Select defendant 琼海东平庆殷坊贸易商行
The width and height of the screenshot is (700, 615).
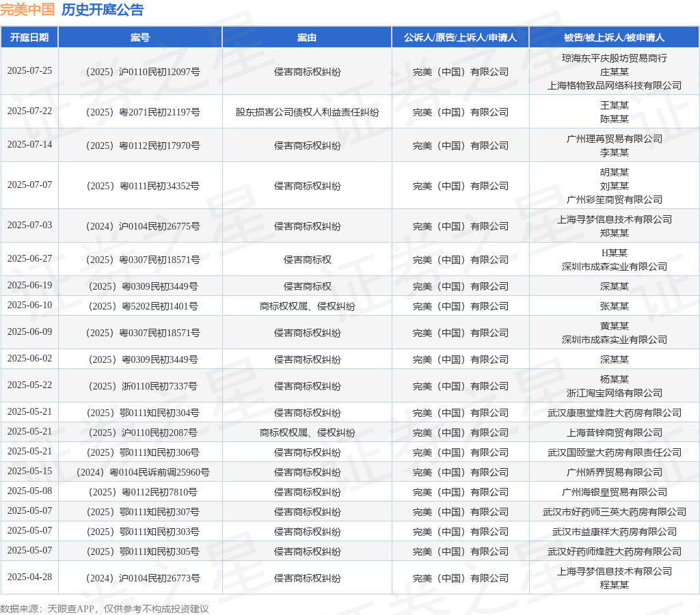[x=615, y=58]
